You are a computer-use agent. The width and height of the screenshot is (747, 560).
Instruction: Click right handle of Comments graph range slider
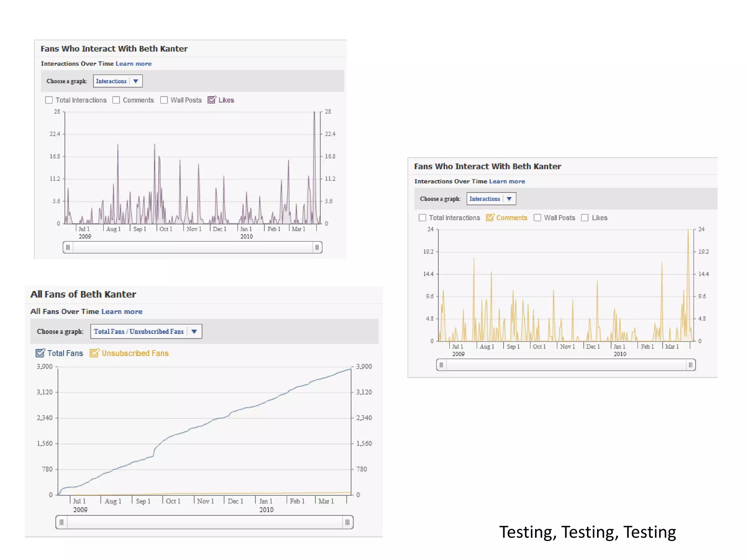[690, 365]
